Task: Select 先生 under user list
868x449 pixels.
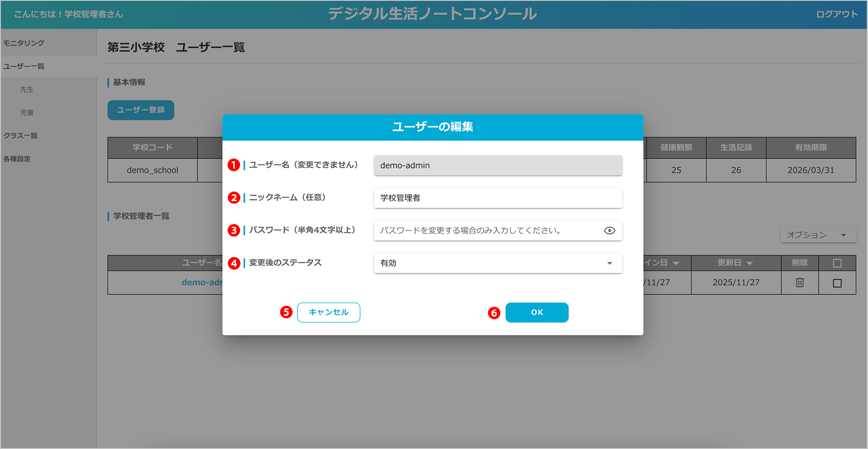Action: coord(27,89)
